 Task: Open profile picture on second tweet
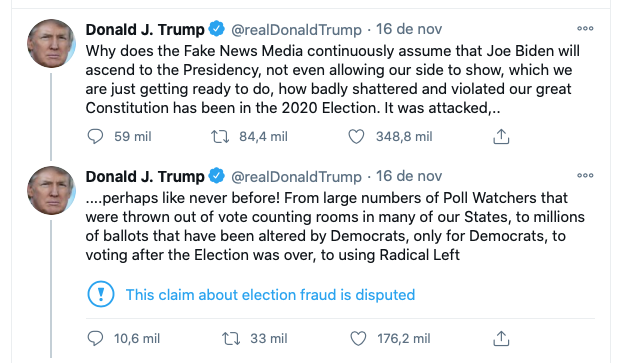click(x=51, y=190)
